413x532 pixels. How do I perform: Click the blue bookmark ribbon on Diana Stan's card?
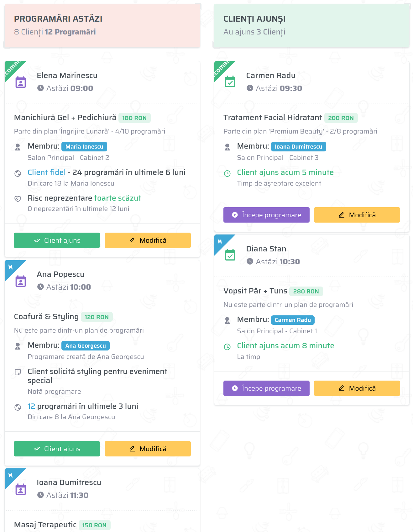220,241
